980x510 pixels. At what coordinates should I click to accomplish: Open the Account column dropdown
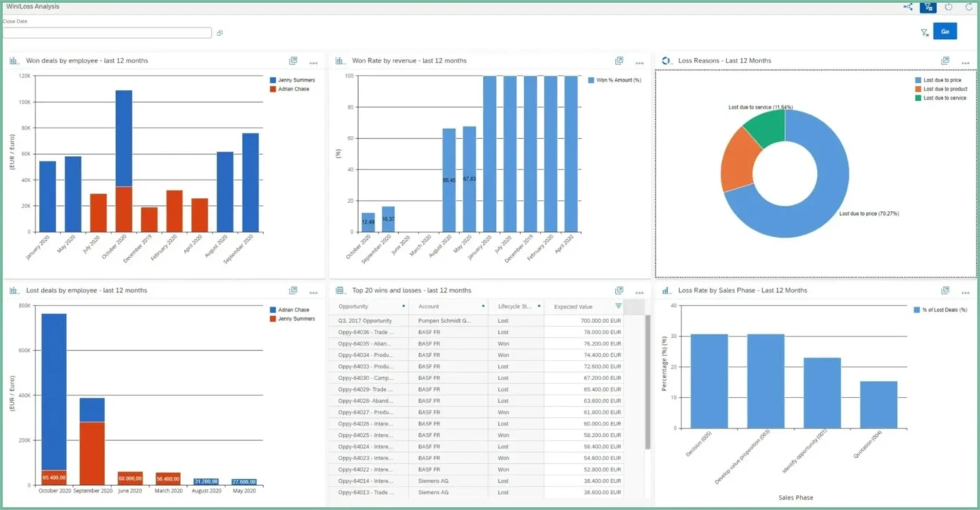pos(483,306)
